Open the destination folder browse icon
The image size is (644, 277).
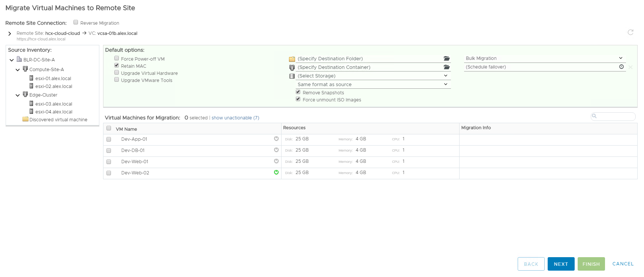coord(446,59)
